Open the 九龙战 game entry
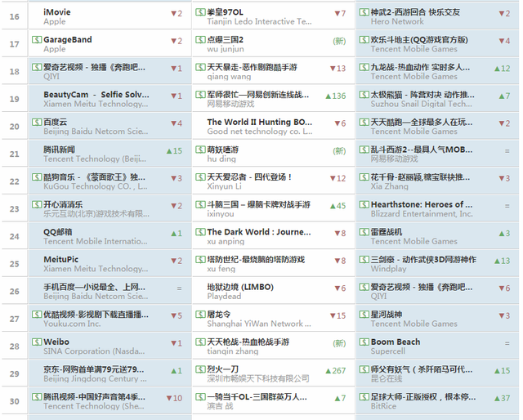 point(421,67)
